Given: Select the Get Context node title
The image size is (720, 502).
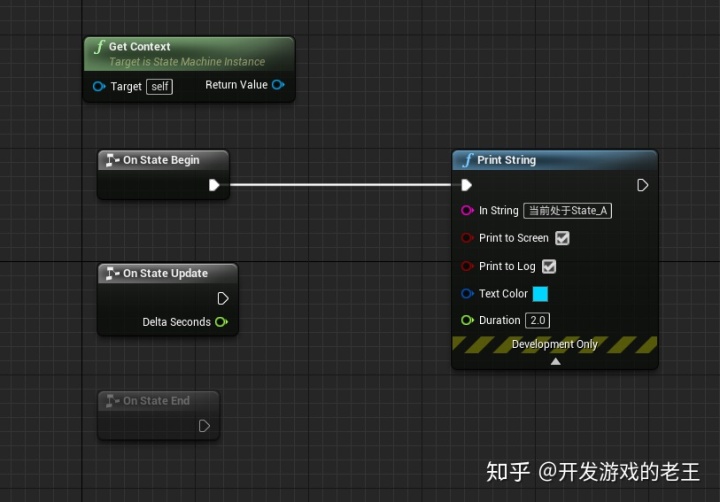Looking at the screenshot, I should (140, 46).
